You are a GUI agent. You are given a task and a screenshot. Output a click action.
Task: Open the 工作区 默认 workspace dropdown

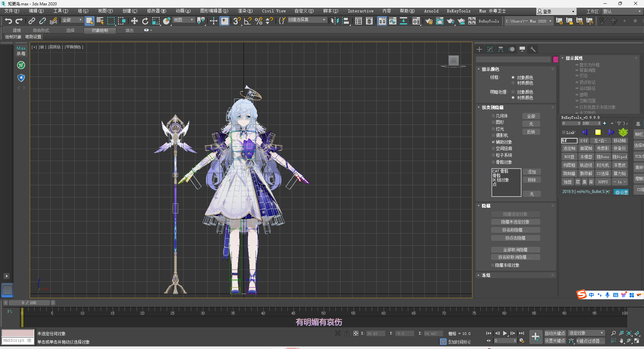coord(622,11)
